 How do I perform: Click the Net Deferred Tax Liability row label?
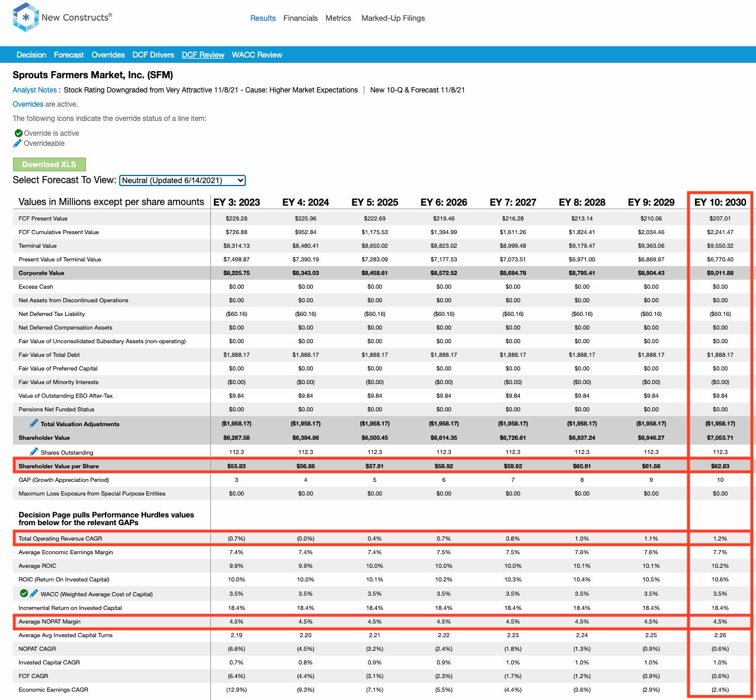click(x=52, y=314)
